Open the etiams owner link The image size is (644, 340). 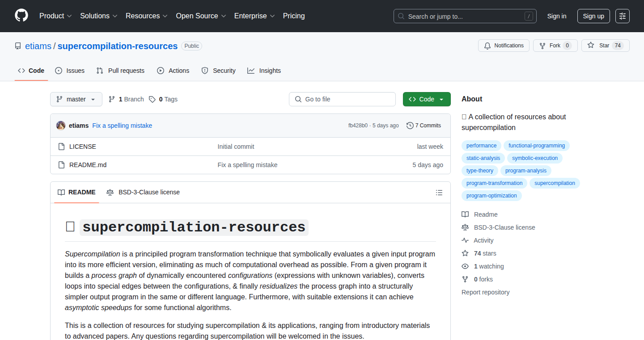[38, 46]
